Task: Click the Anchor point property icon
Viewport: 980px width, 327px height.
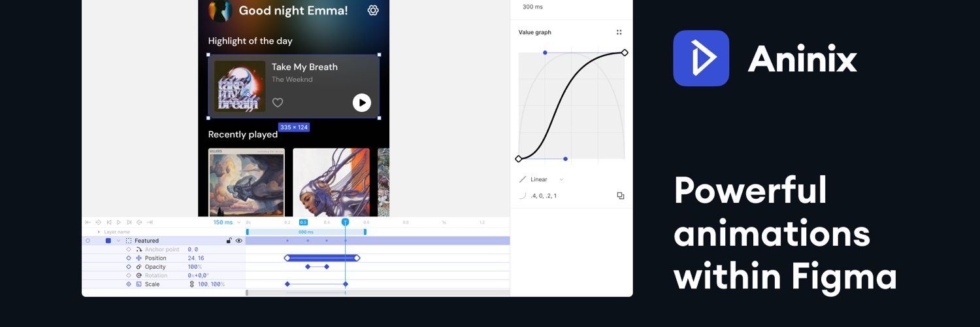Action: pos(139,249)
